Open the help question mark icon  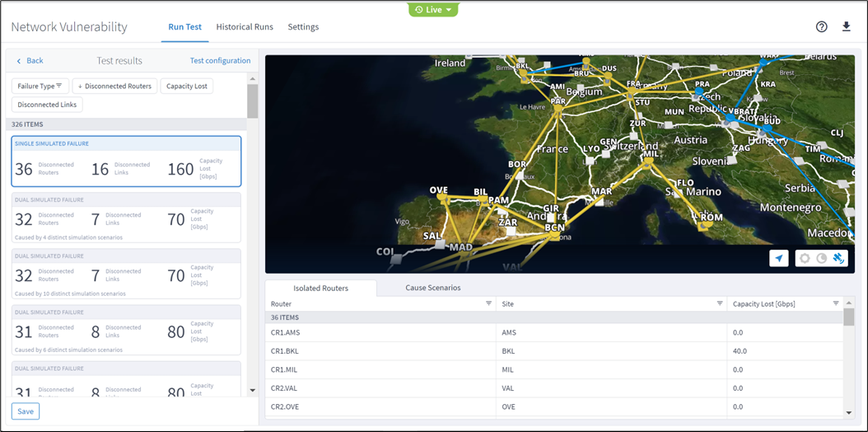tap(822, 26)
